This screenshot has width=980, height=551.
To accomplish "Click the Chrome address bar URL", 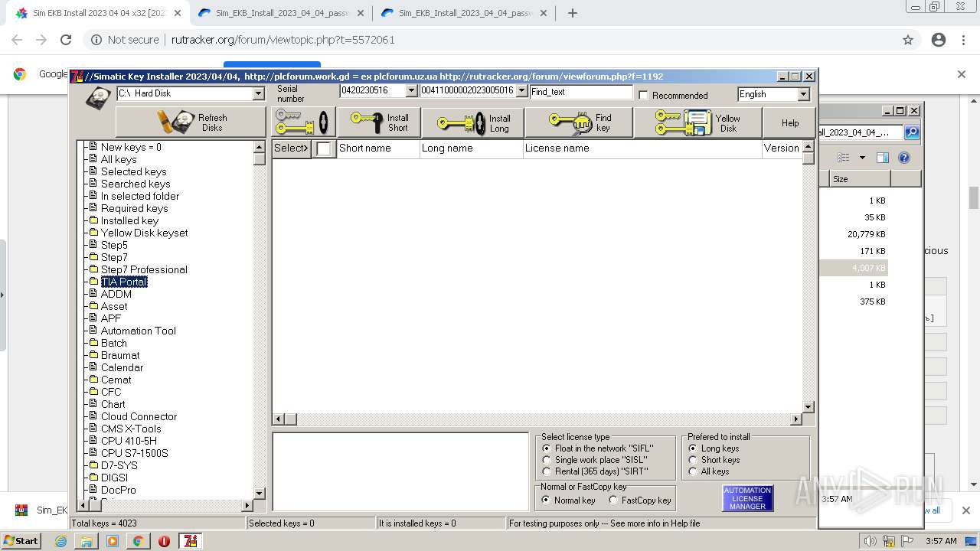I will pyautogui.click(x=283, y=40).
